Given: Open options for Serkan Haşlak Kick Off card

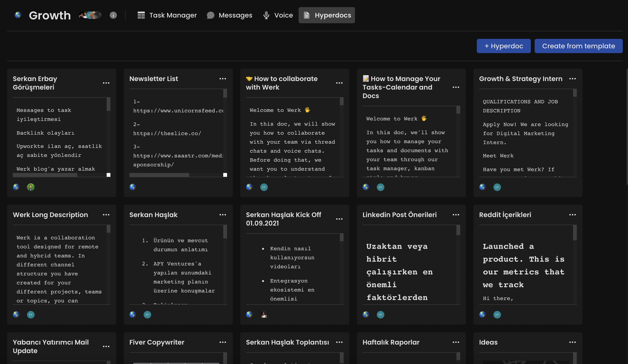Looking at the screenshot, I should 339,219.
